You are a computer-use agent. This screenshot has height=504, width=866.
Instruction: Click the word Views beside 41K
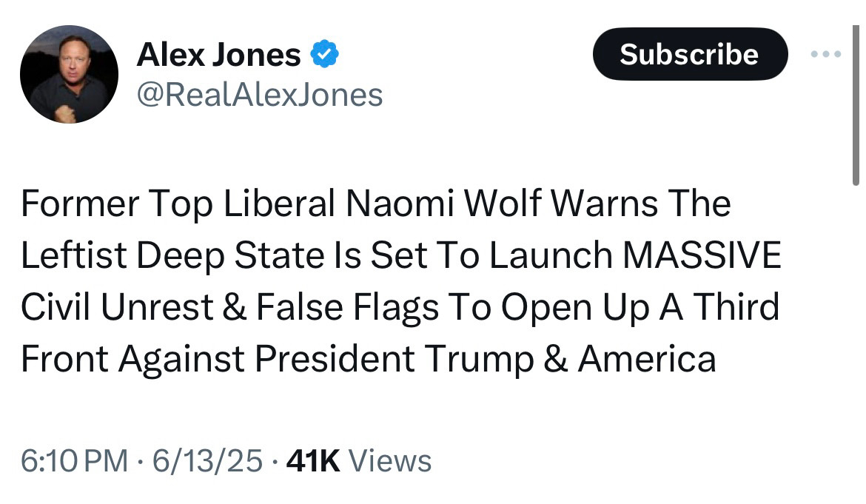click(x=390, y=461)
